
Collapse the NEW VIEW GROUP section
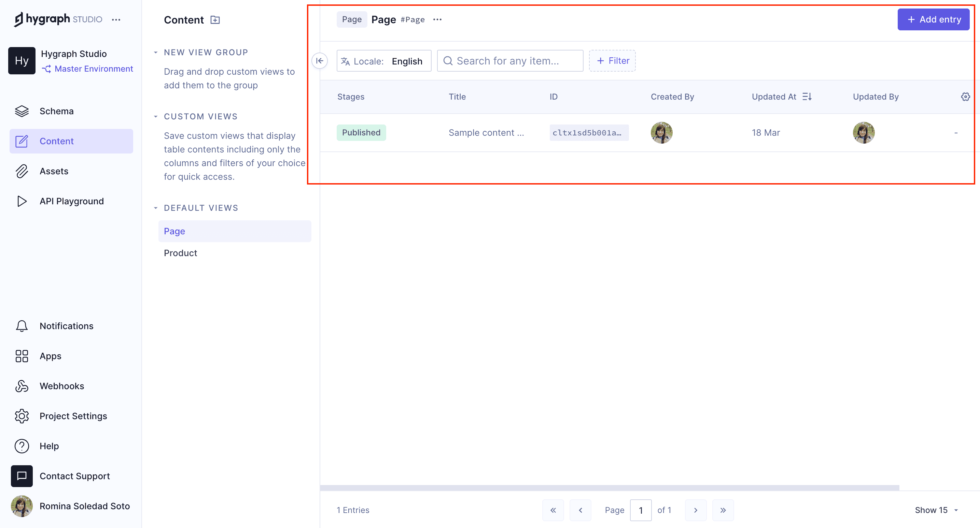click(156, 53)
